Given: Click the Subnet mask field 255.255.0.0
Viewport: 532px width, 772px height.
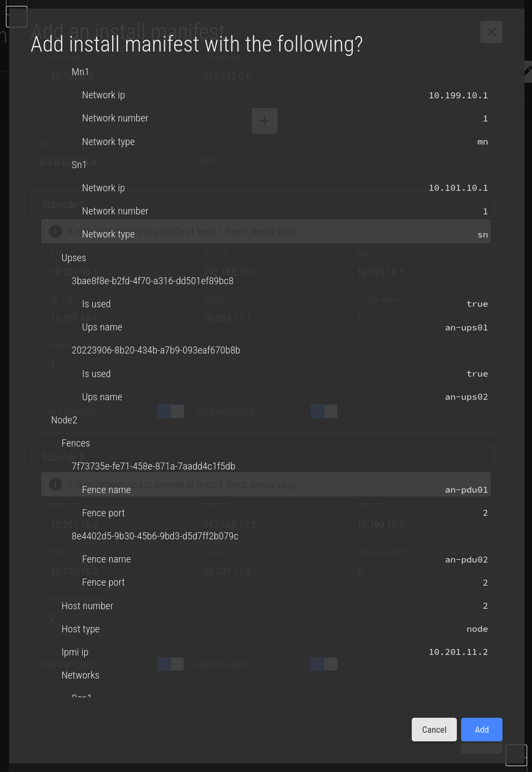Looking at the screenshot, I should (x=266, y=76).
